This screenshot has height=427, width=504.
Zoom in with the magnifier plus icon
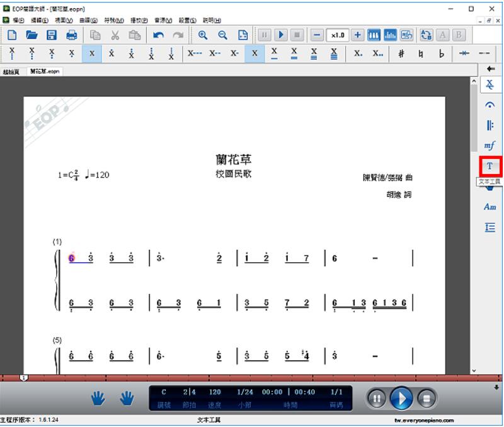click(203, 35)
